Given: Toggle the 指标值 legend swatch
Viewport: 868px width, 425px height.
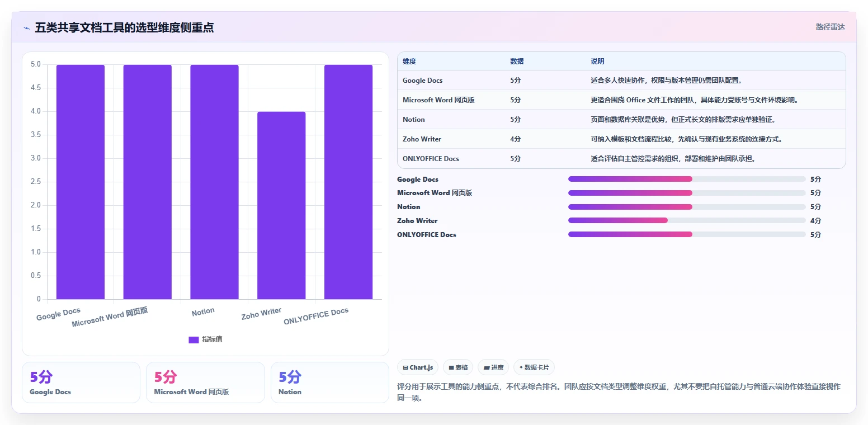Looking at the screenshot, I should 194,339.
